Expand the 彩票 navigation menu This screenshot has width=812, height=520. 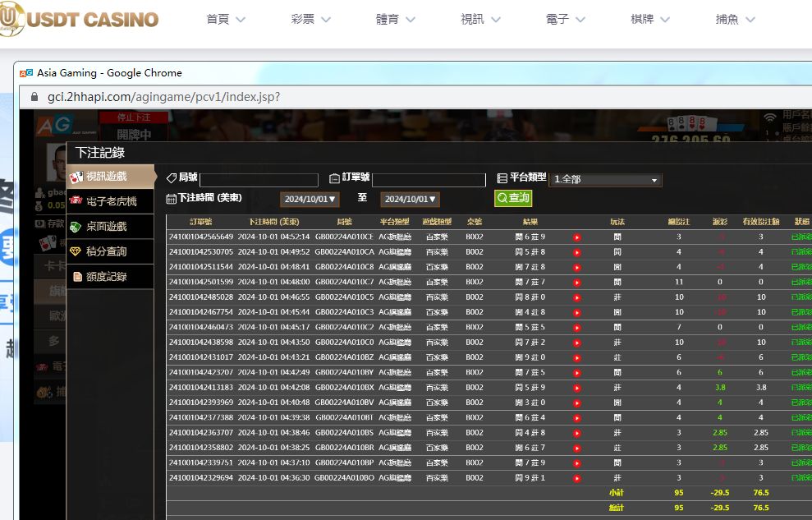(x=310, y=20)
